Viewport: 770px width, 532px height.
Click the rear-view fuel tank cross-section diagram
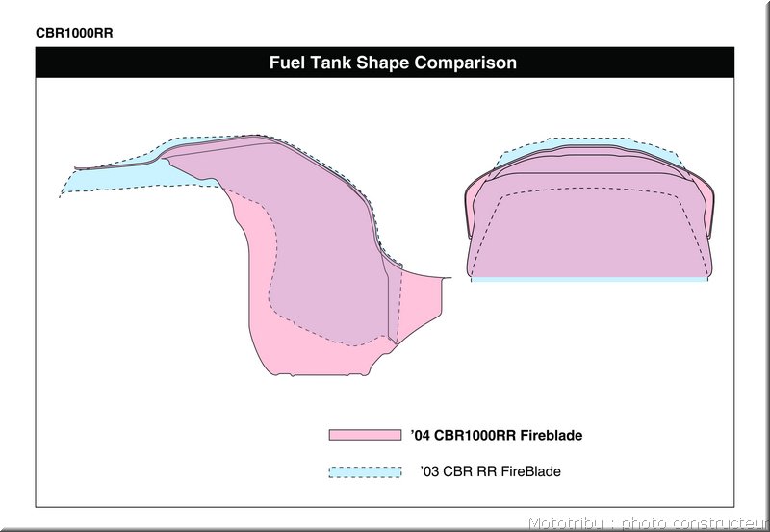click(589, 210)
